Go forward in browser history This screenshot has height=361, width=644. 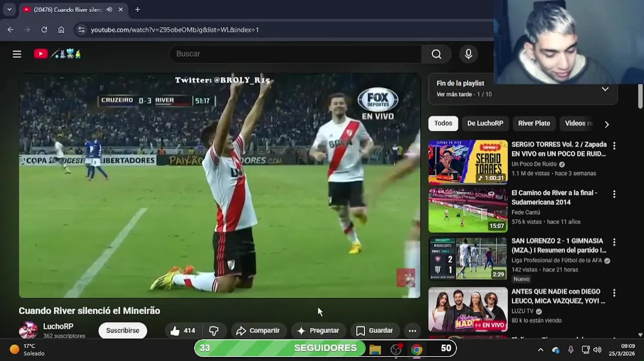[x=28, y=30]
